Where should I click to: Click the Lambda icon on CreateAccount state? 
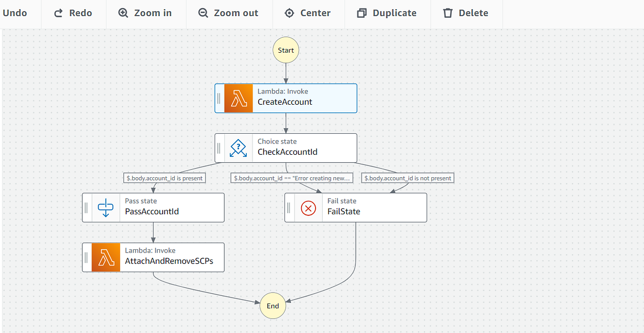[x=239, y=98]
